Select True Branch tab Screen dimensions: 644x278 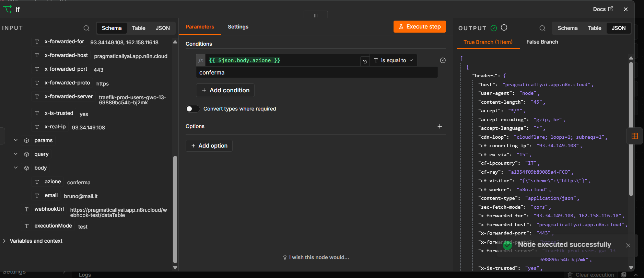pos(488,42)
